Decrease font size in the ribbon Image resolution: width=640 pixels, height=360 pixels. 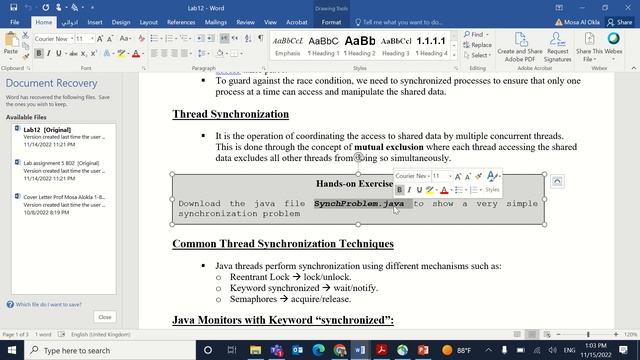coord(110,39)
